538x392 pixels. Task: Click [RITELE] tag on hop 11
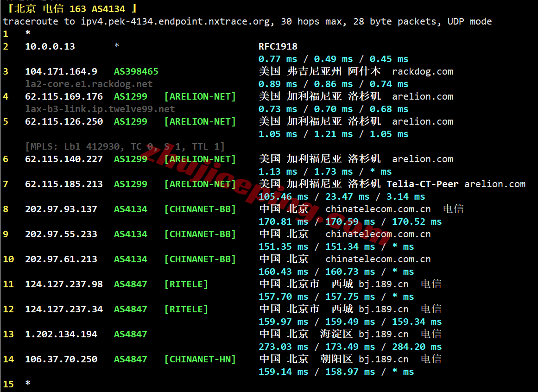186,285
